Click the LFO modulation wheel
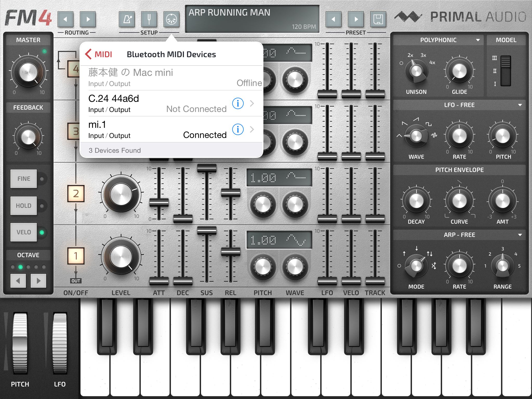This screenshot has height=399, width=532. point(60,343)
